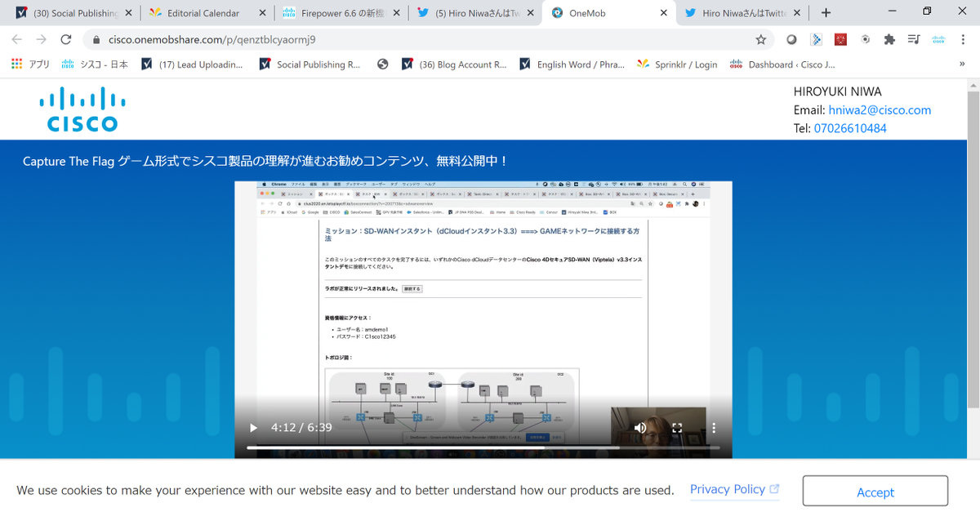Seek along the video progress bar
Image resolution: width=980 pixels, height=521 pixels.
coord(483,448)
